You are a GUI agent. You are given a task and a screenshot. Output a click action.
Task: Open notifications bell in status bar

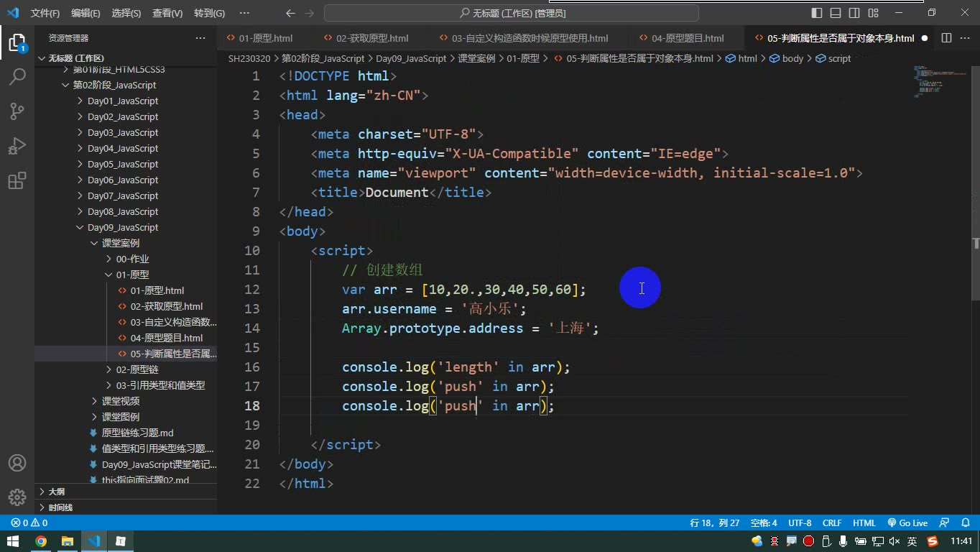[x=966, y=523]
